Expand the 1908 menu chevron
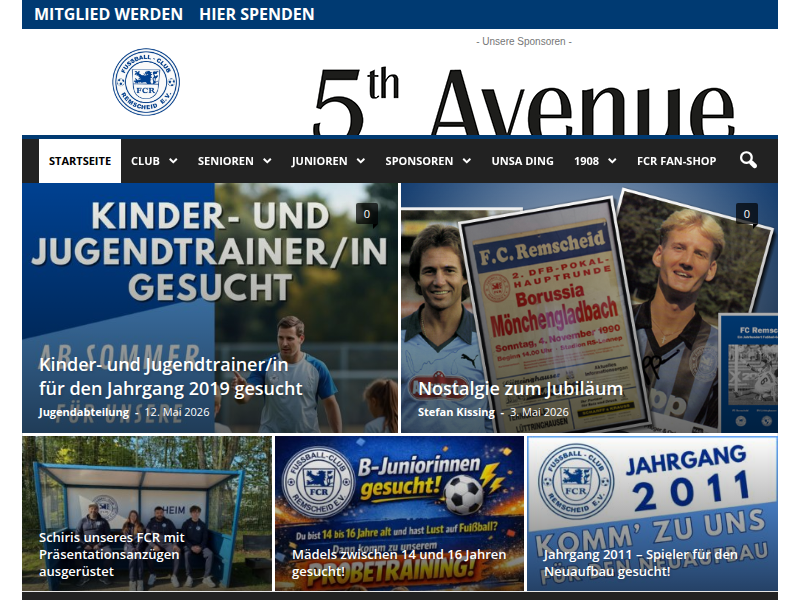Screen dimensions: 800x600 click(612, 161)
